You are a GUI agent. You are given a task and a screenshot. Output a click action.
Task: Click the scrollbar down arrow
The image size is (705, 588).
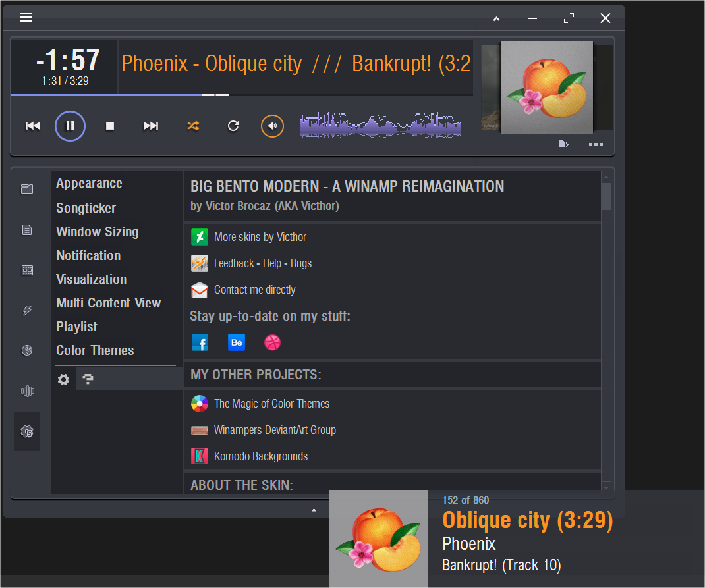tap(606, 487)
